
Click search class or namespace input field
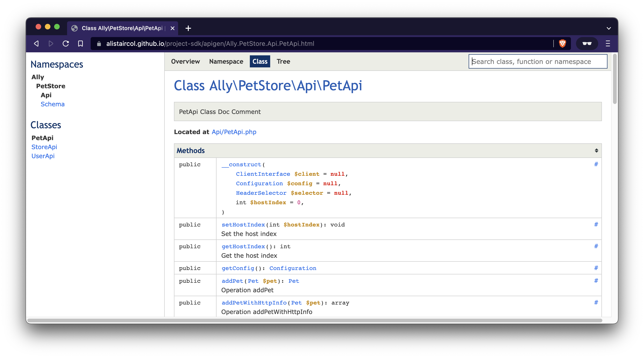(x=538, y=61)
